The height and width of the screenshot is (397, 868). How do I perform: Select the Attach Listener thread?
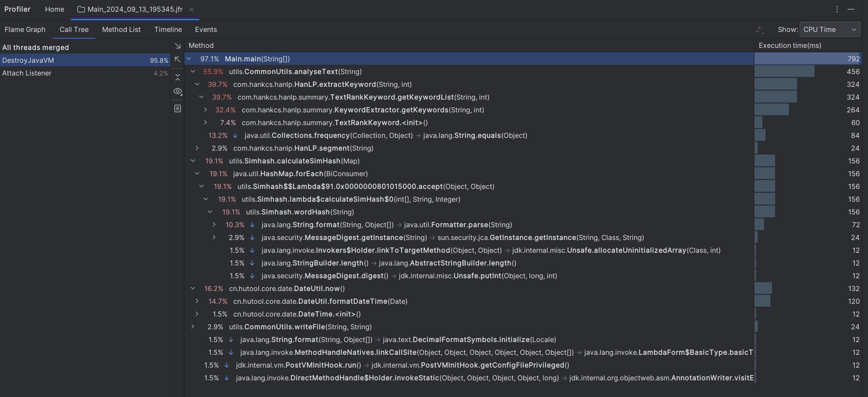(85, 73)
